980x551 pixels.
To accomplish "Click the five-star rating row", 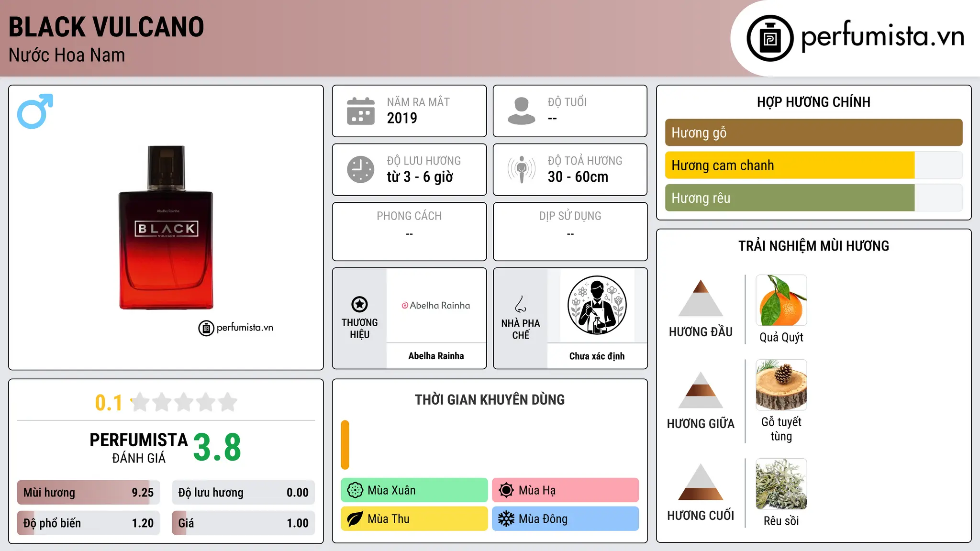I will [x=184, y=402].
